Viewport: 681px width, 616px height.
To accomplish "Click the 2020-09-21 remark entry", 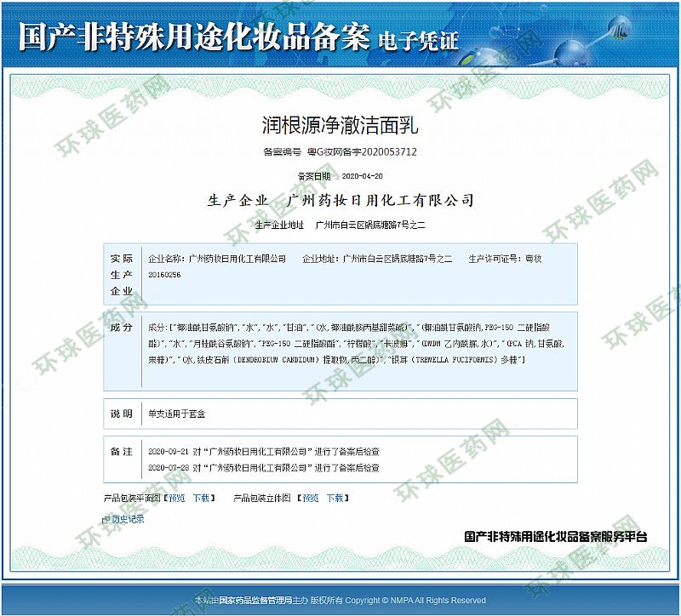I will pyautogui.click(x=264, y=452).
